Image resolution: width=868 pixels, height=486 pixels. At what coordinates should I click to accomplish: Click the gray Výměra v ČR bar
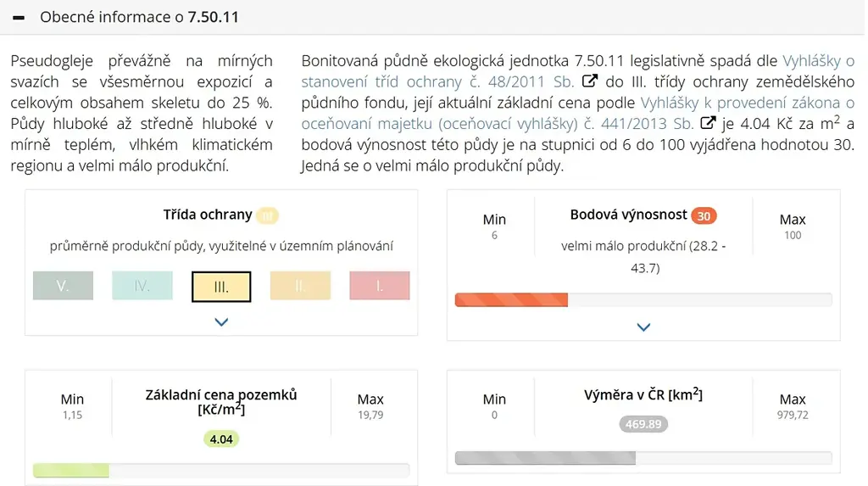545,458
